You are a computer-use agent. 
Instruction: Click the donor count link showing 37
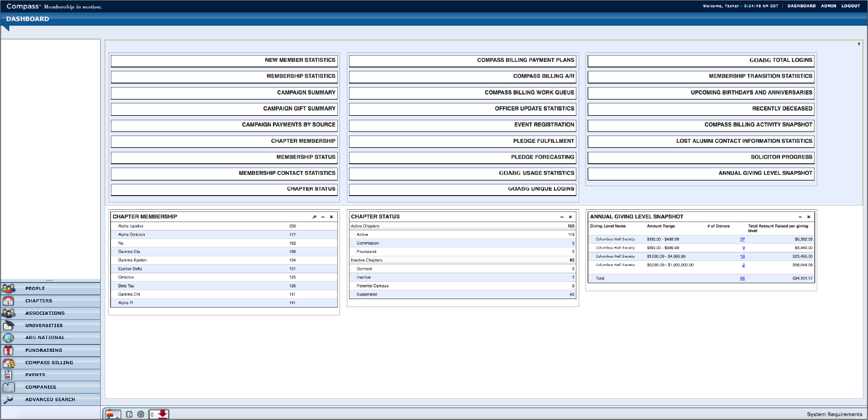coord(742,239)
